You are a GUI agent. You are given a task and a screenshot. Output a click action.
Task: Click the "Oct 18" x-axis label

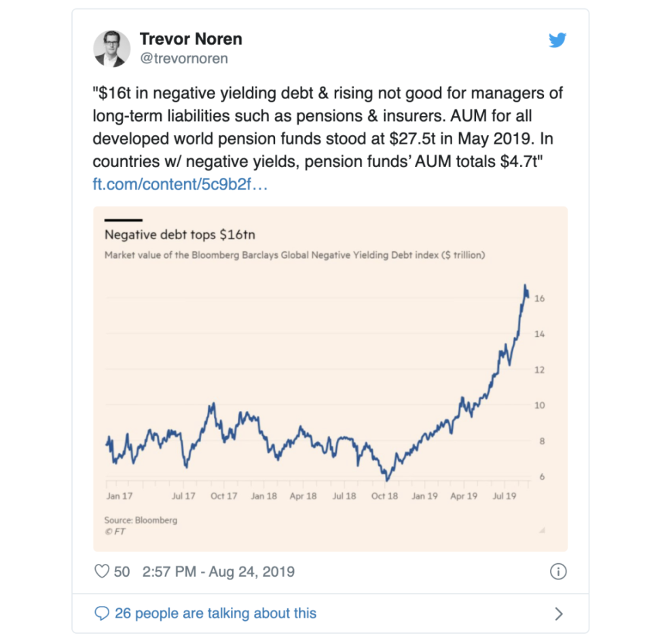(384, 496)
